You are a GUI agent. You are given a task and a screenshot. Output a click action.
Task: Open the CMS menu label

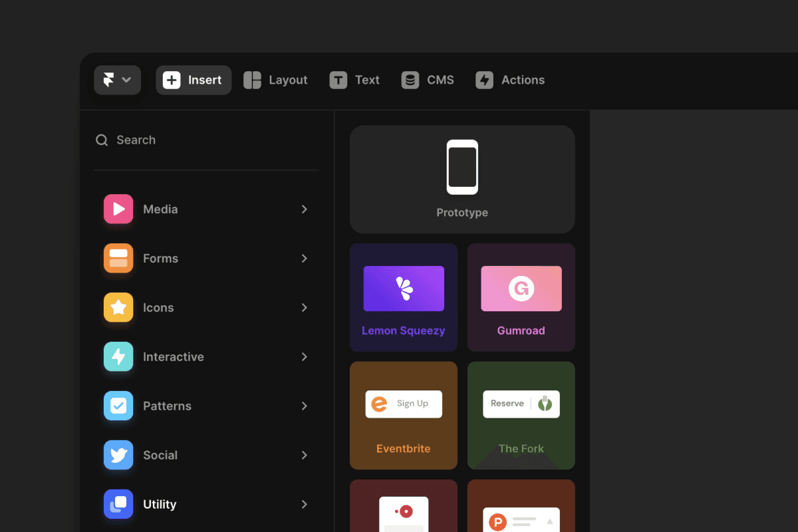440,80
